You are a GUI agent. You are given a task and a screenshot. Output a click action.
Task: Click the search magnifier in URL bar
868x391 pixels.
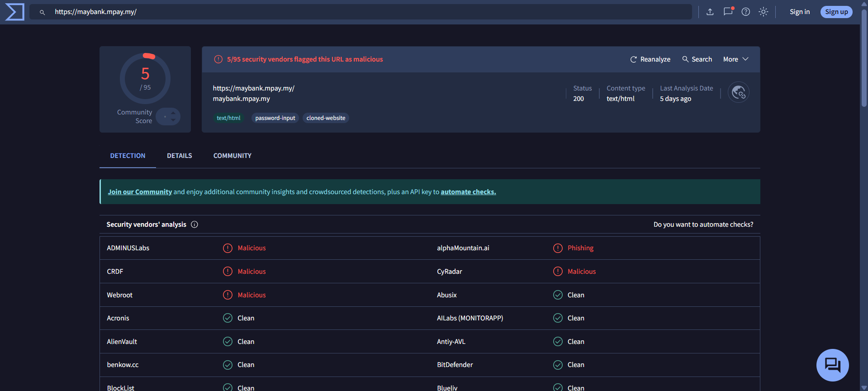[42, 12]
